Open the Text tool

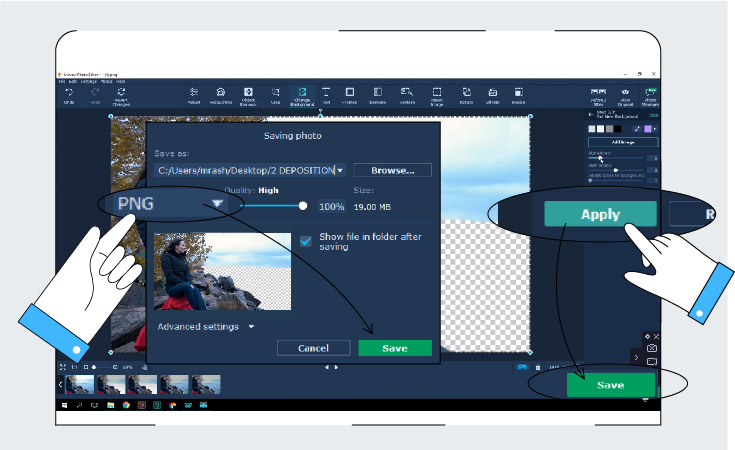(x=326, y=95)
